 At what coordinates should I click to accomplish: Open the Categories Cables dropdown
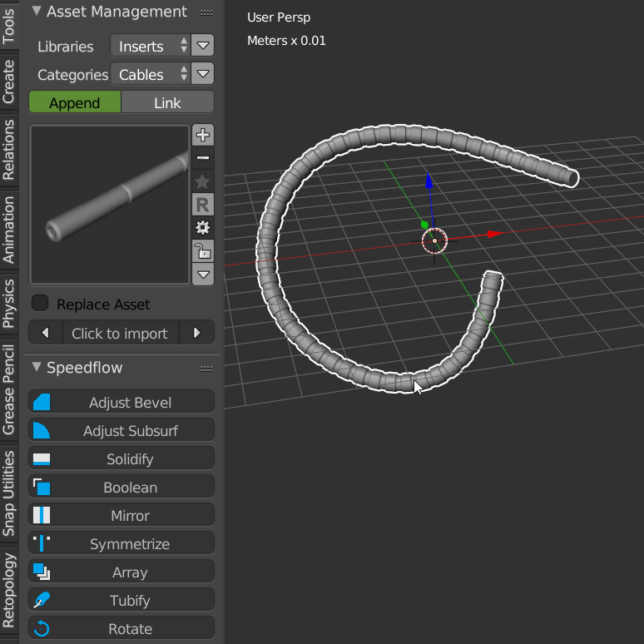151,74
